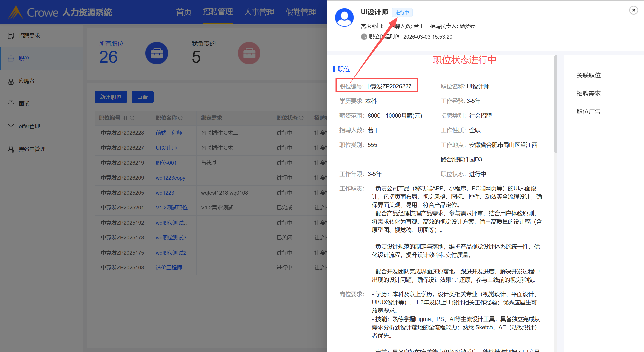The image size is (644, 352).
Task: Click the 黑名单管理 user icon
Action: (x=11, y=149)
